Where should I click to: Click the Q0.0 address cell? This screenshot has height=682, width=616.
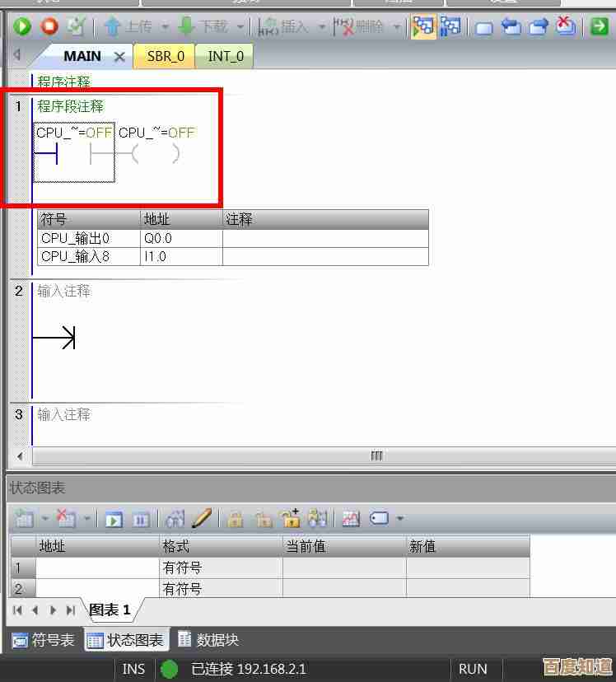pos(181,238)
